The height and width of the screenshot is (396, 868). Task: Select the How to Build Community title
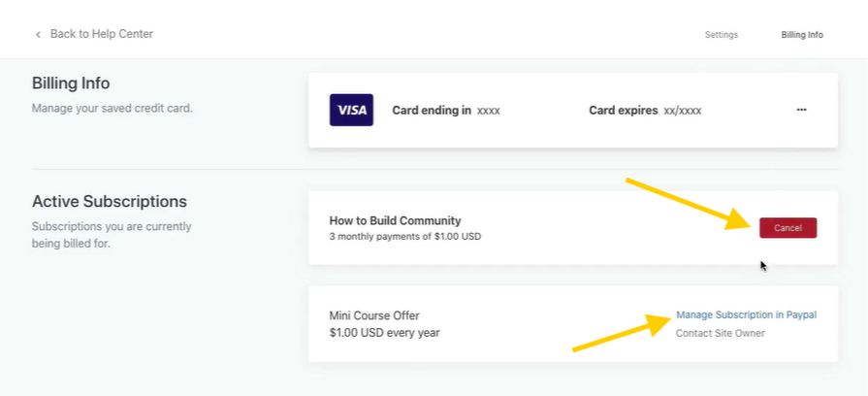click(x=395, y=220)
